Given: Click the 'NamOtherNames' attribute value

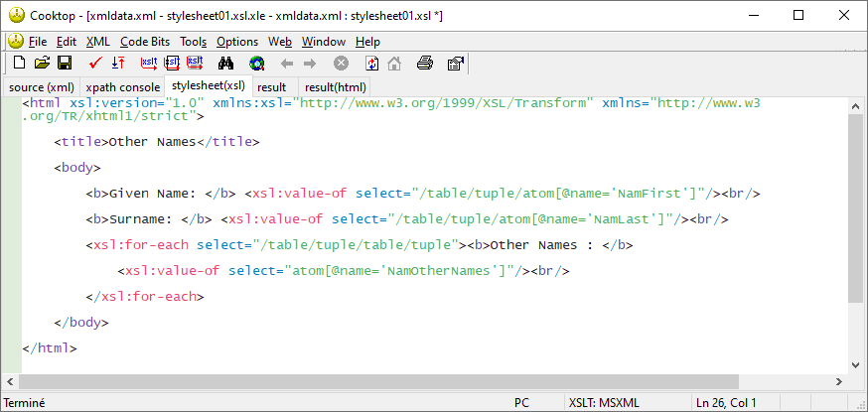Looking at the screenshot, I should click(x=440, y=271).
